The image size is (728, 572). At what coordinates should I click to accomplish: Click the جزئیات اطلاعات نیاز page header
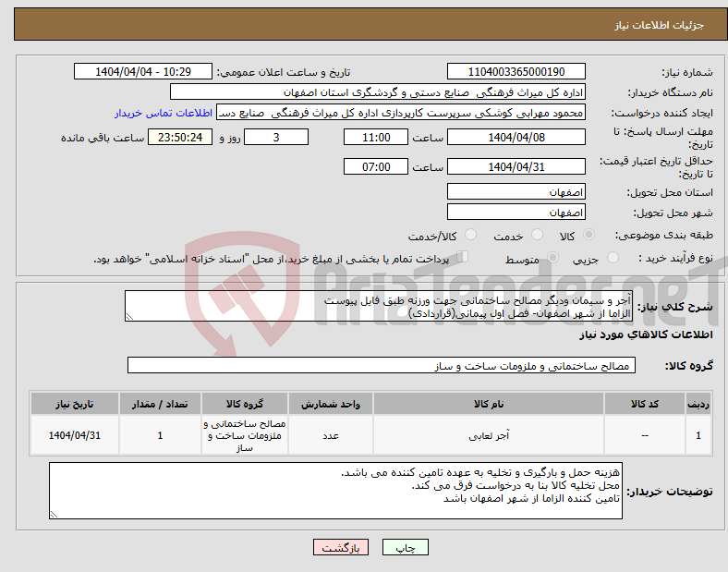click(659, 25)
